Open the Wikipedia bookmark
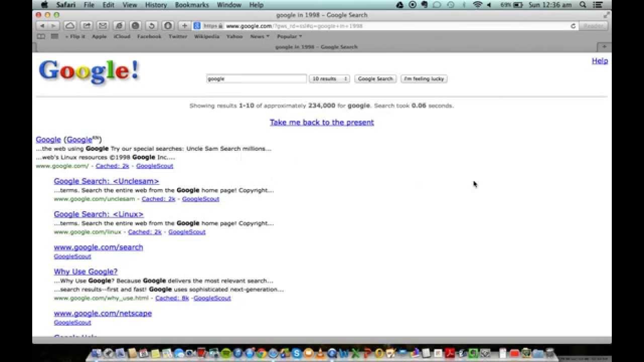Screen dimensions: 644x362 207,37
